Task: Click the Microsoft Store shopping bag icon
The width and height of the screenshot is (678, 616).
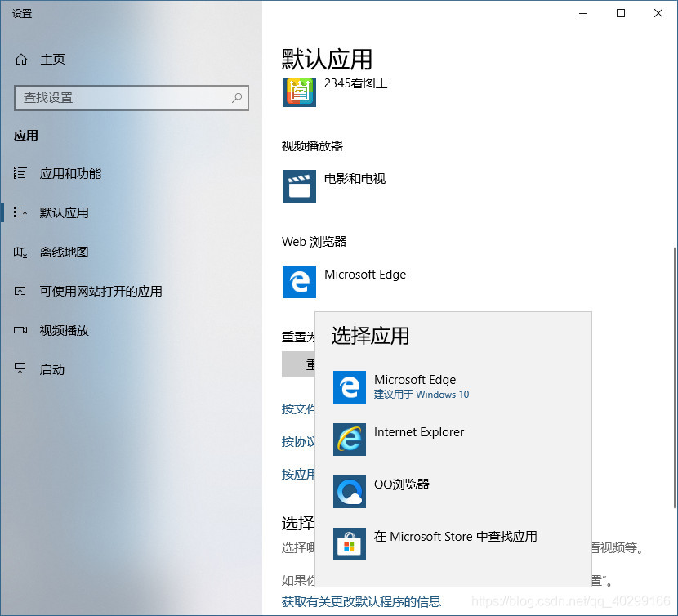Action: tap(350, 544)
